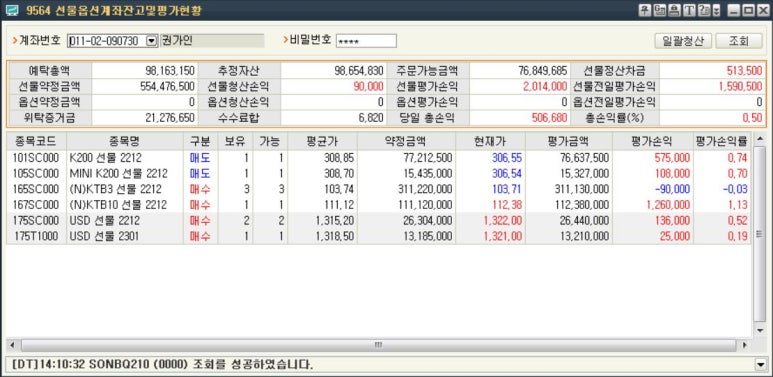Click the 현재가 column header

[491, 142]
